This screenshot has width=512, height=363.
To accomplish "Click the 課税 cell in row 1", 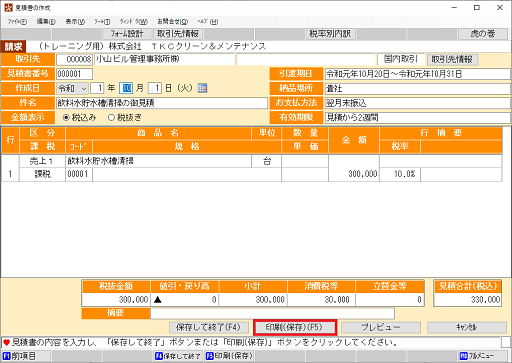I will 42,174.
